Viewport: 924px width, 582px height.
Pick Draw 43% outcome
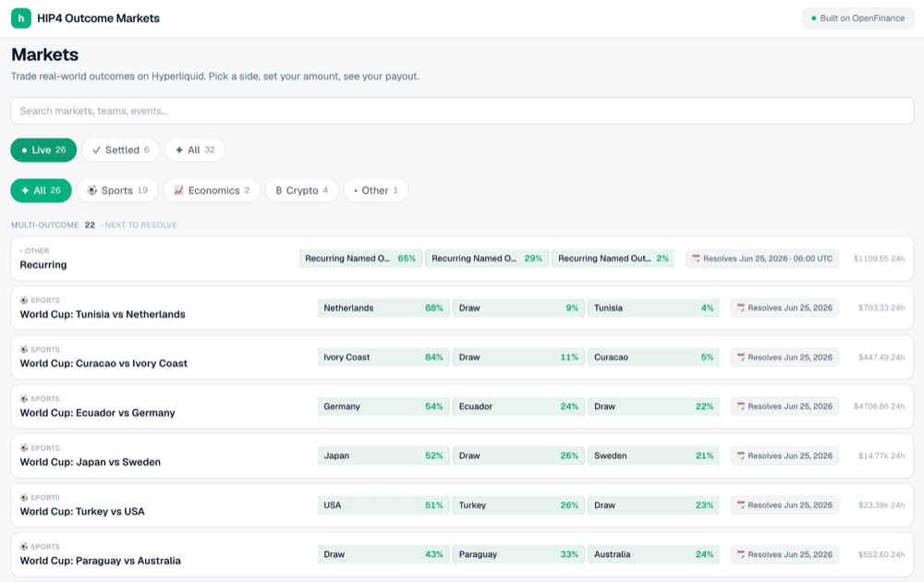(383, 554)
